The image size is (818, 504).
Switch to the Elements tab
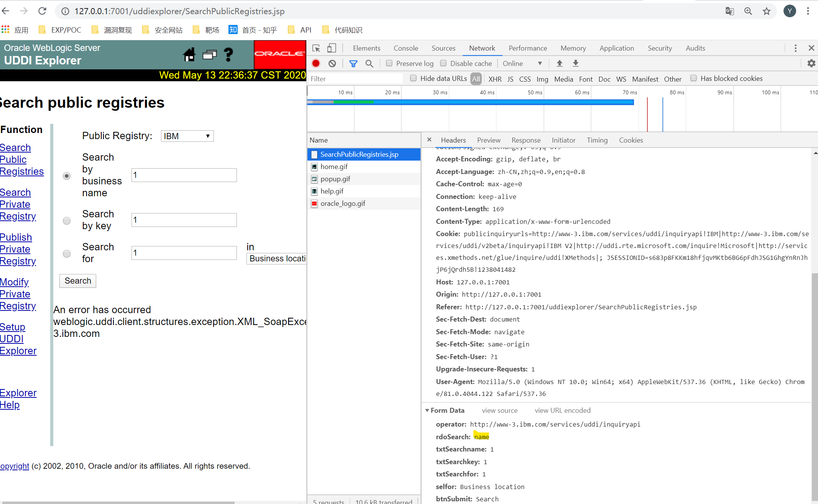click(366, 48)
